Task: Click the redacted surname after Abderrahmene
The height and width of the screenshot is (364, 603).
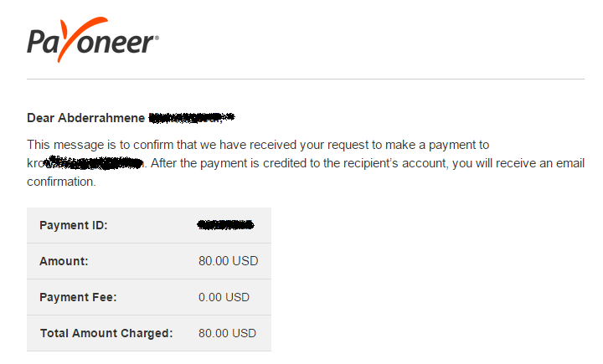Action: click(191, 118)
